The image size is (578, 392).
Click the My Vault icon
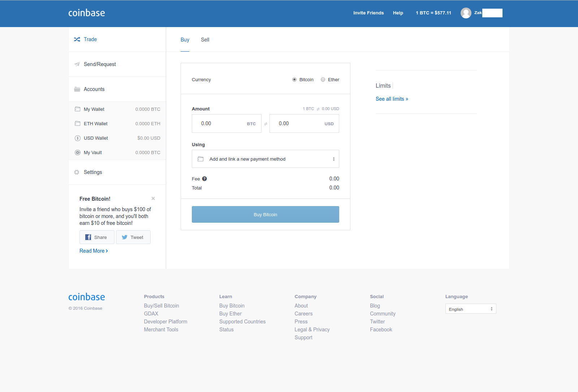pyautogui.click(x=77, y=152)
